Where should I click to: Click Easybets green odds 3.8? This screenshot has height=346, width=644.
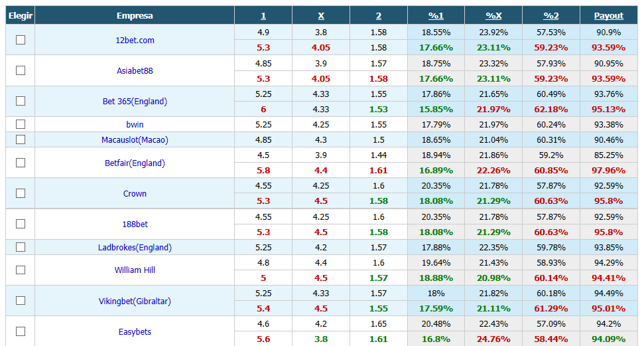(321, 339)
